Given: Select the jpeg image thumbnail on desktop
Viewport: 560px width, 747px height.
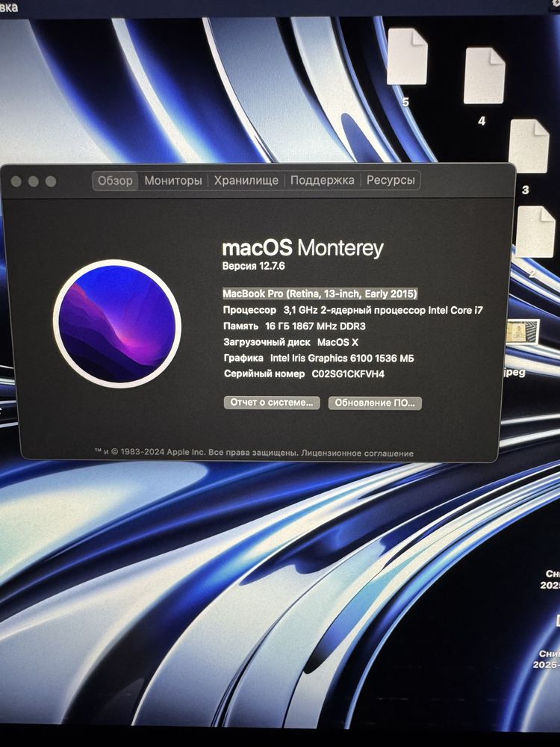Looking at the screenshot, I should [523, 332].
